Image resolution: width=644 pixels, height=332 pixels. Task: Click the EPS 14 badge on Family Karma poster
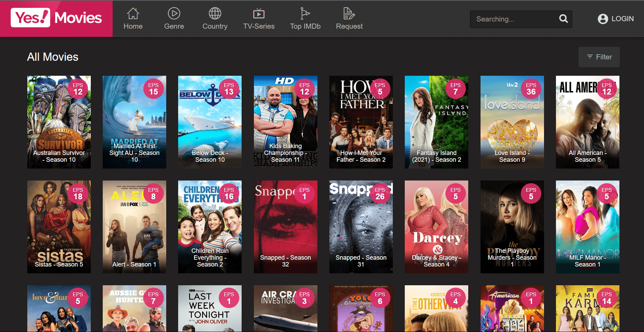pos(606,298)
